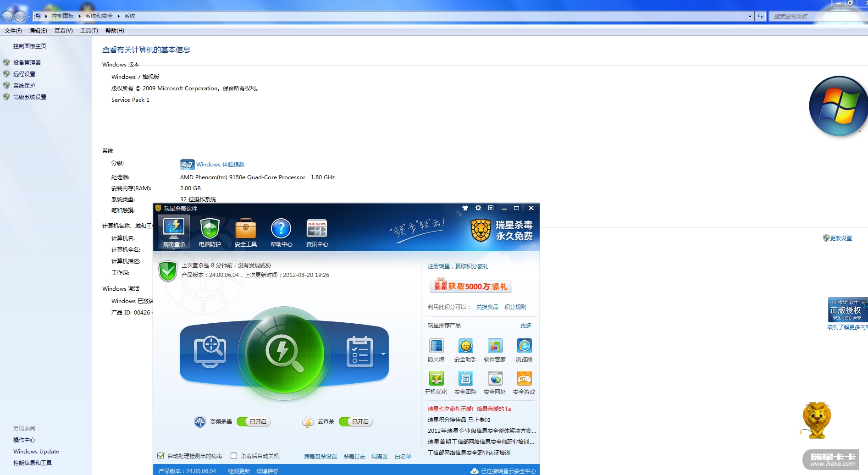868x475 pixels.
Task: Check 自动处理检测出的病毒 checkbox
Action: [x=161, y=456]
